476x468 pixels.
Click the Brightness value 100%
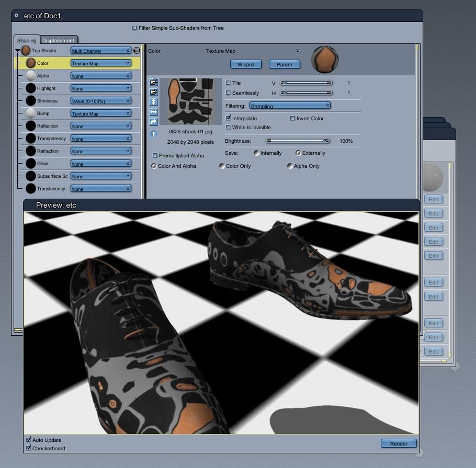[346, 141]
